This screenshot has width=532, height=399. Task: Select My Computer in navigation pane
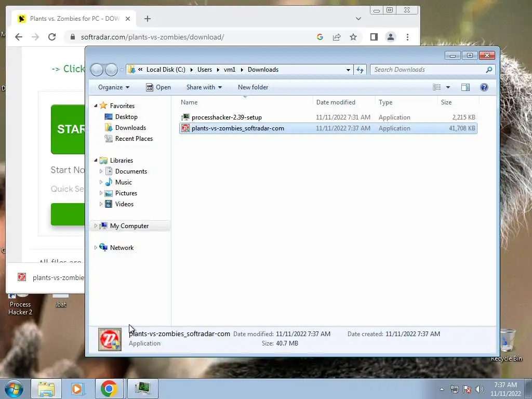(129, 226)
